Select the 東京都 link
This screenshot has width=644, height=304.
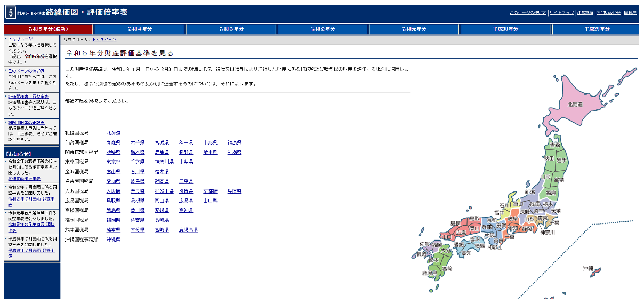113,162
